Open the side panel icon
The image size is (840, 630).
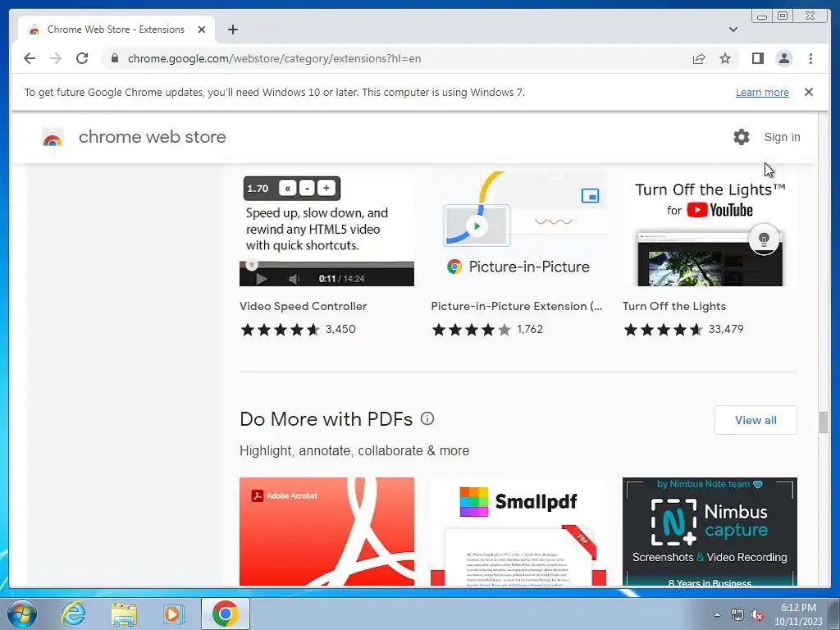[757, 58]
